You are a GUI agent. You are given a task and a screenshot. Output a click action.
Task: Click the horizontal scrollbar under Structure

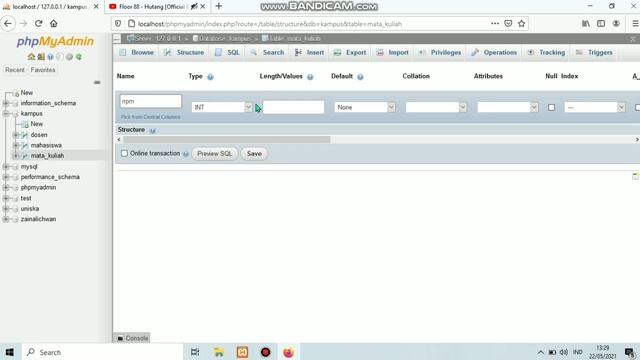227,140
